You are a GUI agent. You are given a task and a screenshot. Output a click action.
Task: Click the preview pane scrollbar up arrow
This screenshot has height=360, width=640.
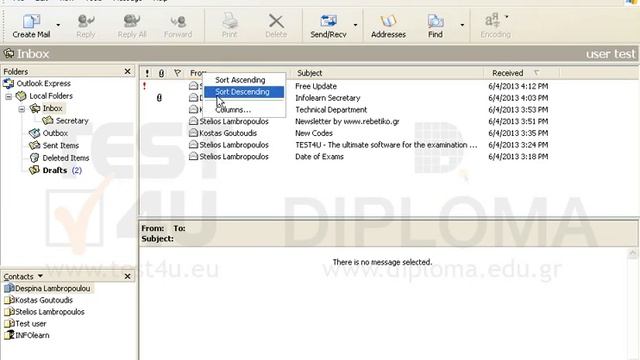click(632, 254)
